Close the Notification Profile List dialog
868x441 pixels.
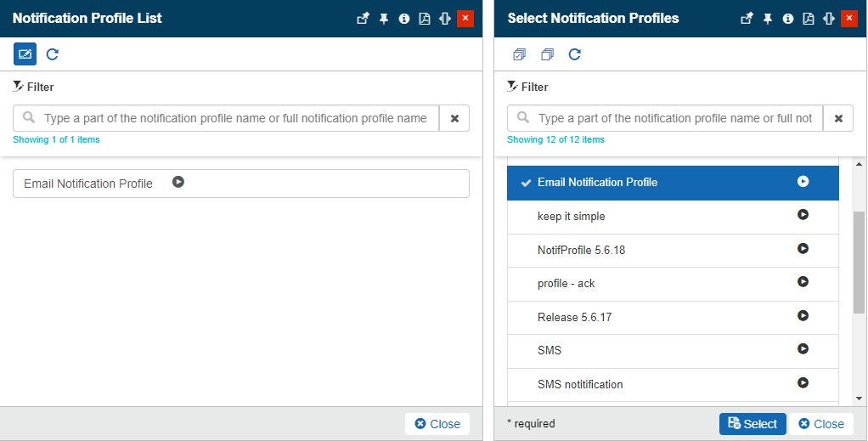pyautogui.click(x=437, y=424)
